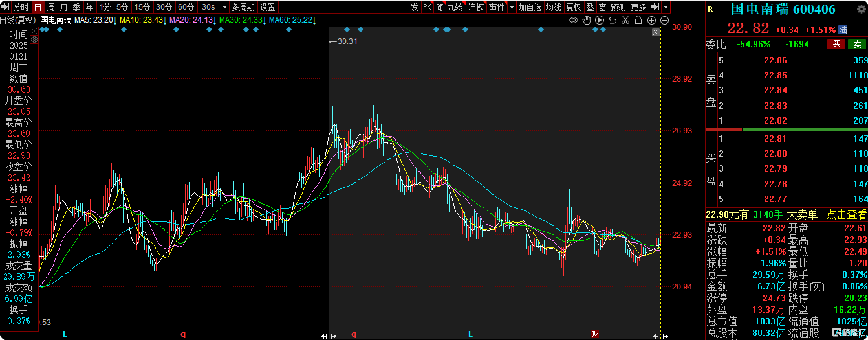Close the selected range overlay
This screenshot has height=340, width=868.
tap(656, 32)
